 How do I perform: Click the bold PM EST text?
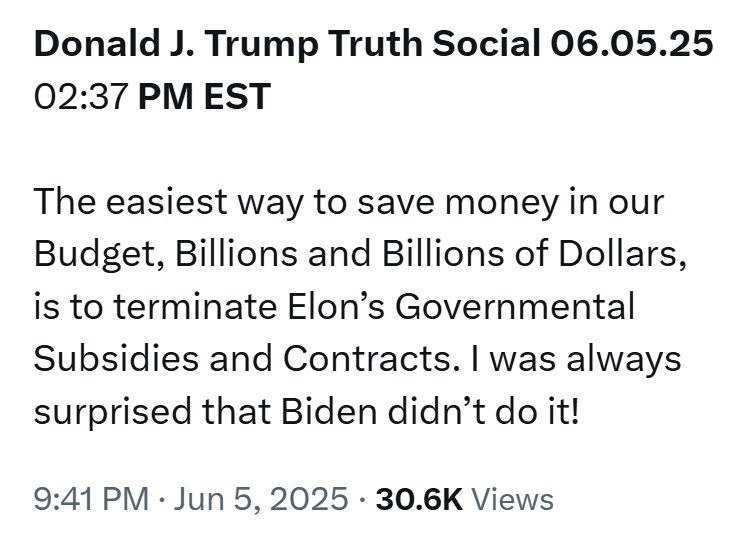(205, 96)
